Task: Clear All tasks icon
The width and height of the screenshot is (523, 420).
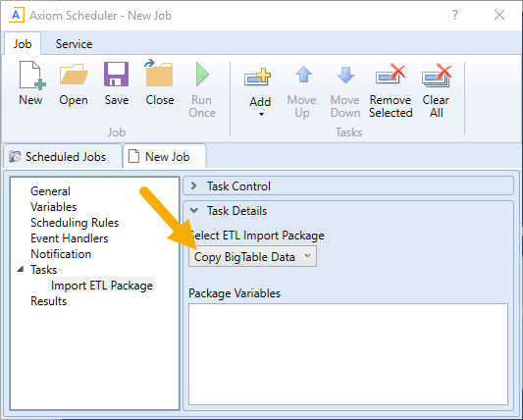Action: (x=437, y=76)
